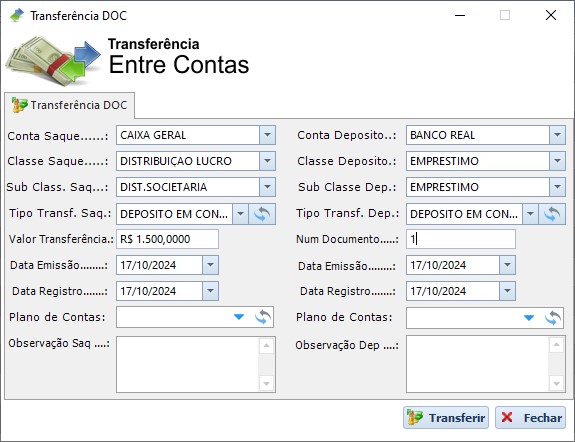Open the Classe Saque dropdown
575x442 pixels.
(x=267, y=161)
